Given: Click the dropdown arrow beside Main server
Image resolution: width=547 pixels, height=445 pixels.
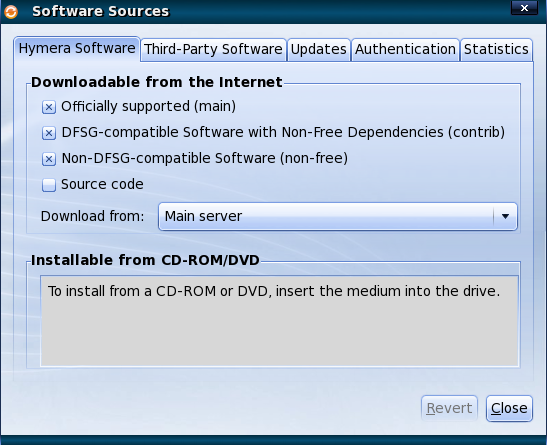Looking at the screenshot, I should point(505,217).
